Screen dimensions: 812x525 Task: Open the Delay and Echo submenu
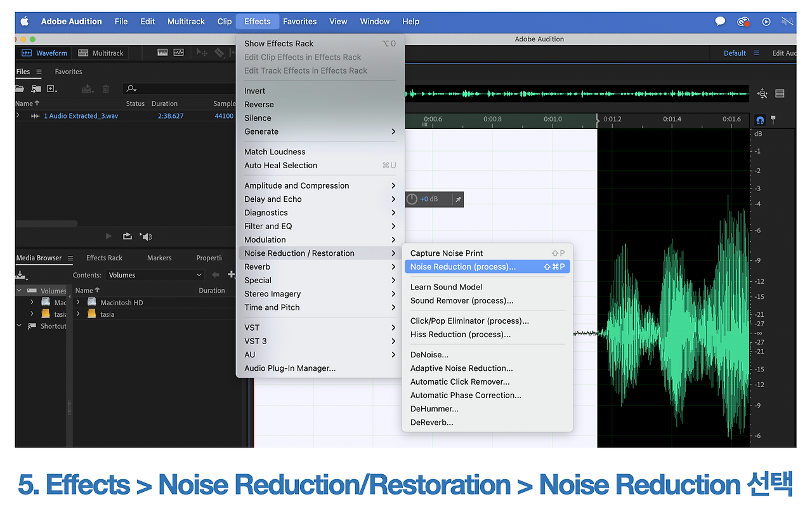click(x=320, y=199)
